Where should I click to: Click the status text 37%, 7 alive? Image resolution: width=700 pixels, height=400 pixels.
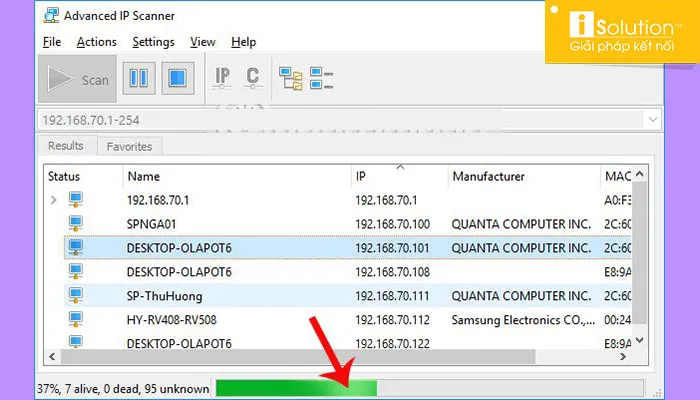(x=123, y=389)
